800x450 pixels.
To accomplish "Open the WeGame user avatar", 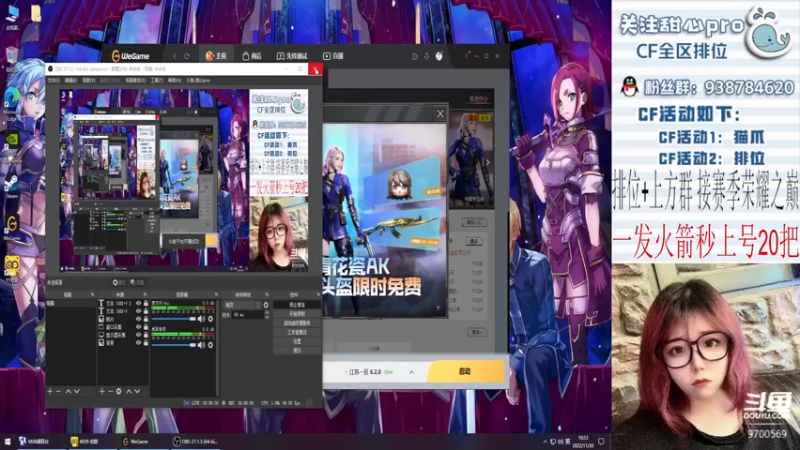I will [439, 56].
